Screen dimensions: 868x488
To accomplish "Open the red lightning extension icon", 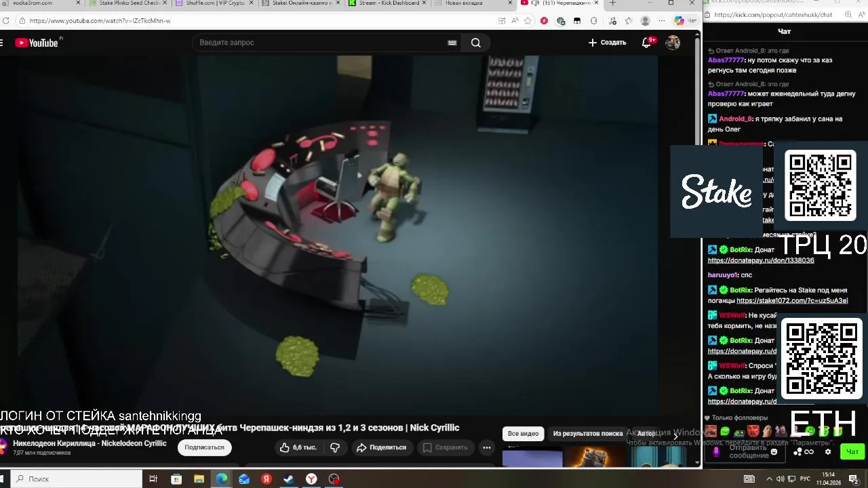I will tap(544, 21).
